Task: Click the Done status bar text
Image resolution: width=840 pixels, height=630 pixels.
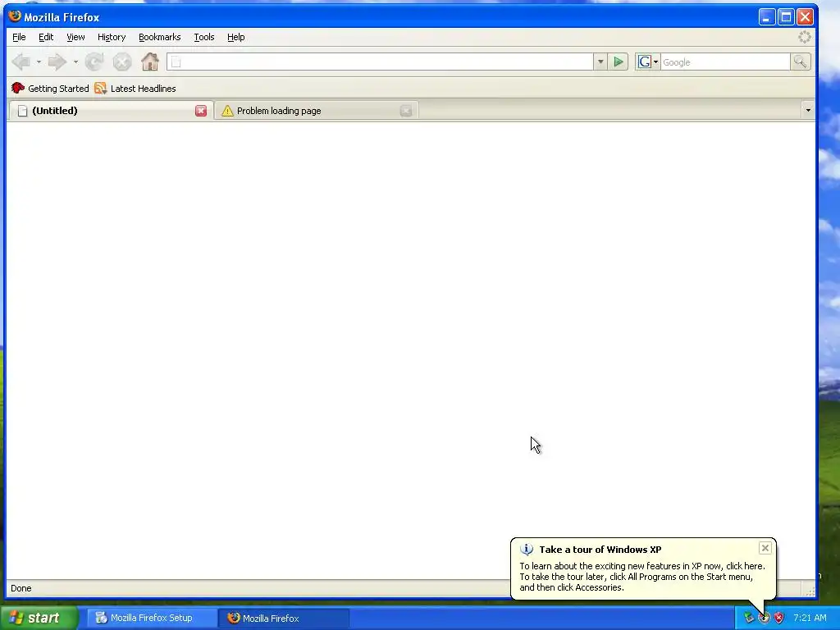Action: 21,588
